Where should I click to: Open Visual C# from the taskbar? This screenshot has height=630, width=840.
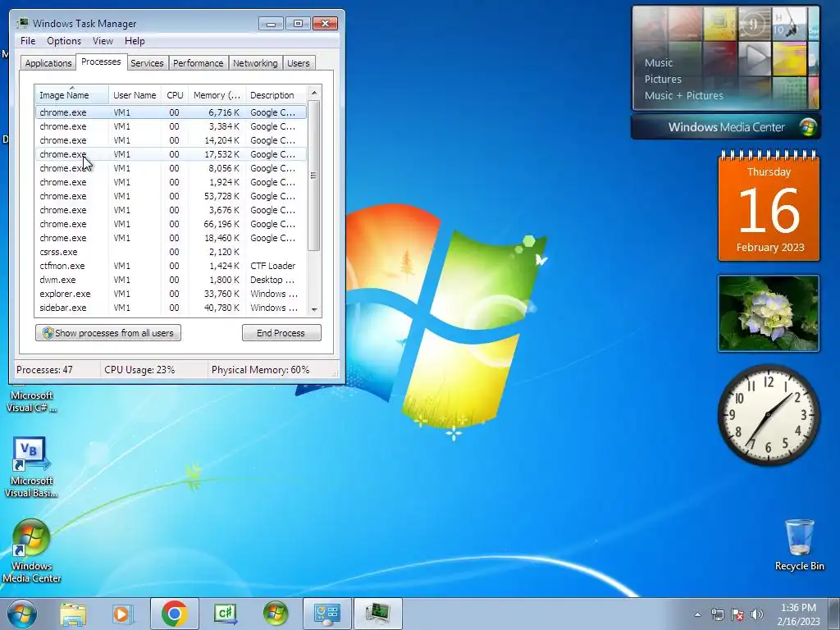pyautogui.click(x=225, y=614)
